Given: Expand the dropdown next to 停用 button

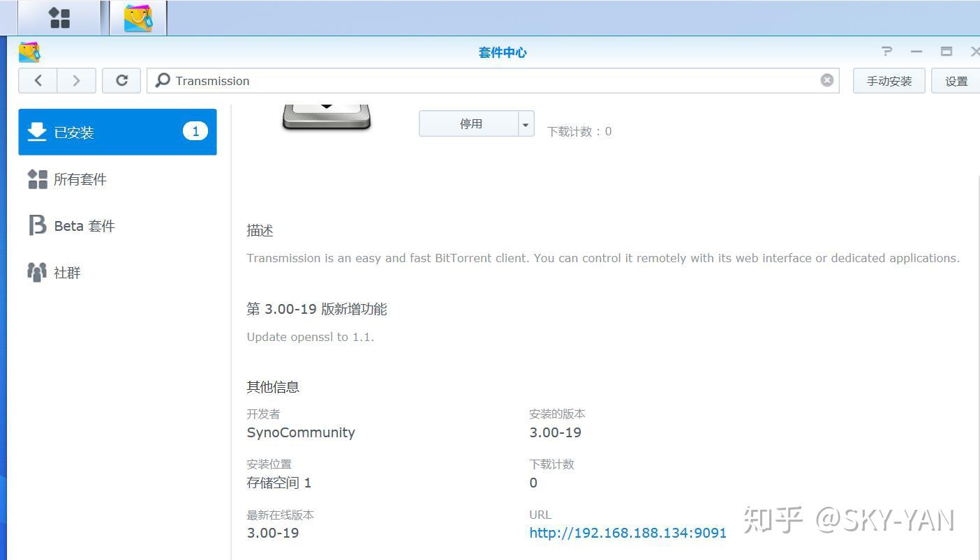Looking at the screenshot, I should pos(525,123).
